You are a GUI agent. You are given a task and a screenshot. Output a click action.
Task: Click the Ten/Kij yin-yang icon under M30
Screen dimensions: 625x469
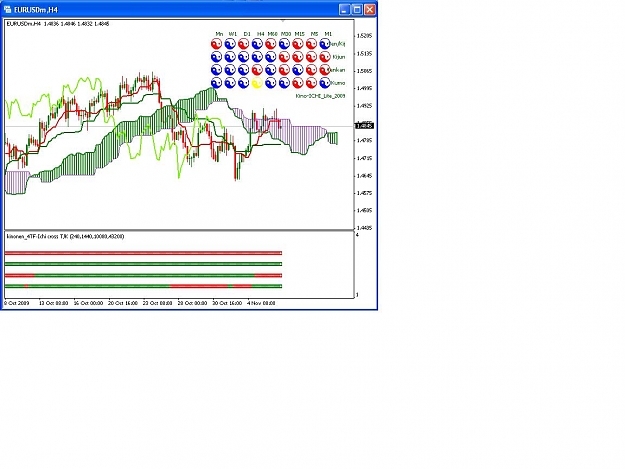click(284, 44)
